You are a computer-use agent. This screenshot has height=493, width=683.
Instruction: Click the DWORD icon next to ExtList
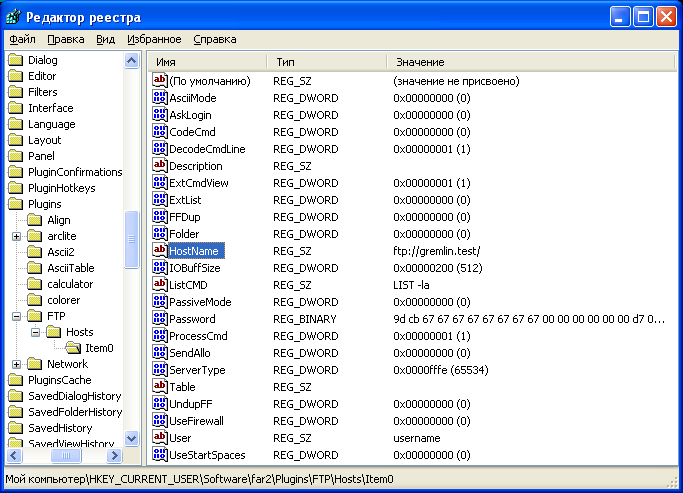160,199
